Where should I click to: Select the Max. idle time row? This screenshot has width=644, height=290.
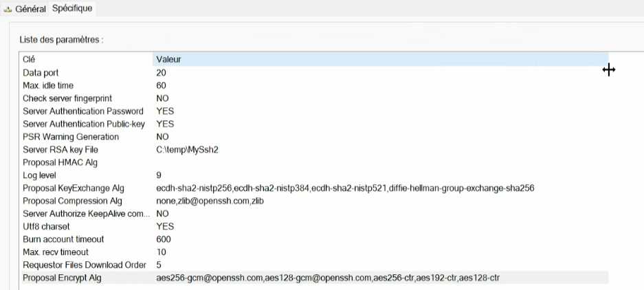click(x=47, y=85)
